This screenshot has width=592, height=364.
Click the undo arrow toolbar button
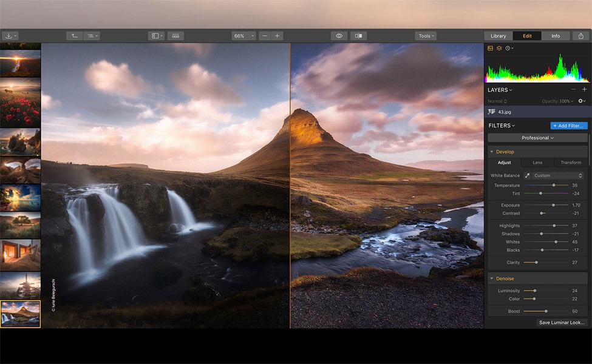[x=74, y=36]
